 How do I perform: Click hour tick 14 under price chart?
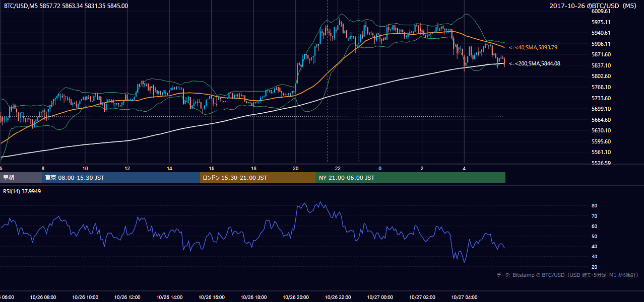[x=169, y=169]
